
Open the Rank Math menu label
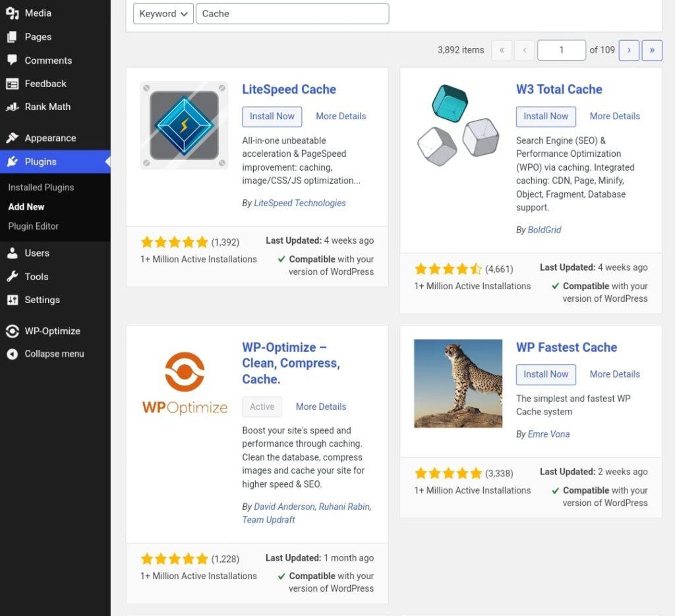[x=47, y=107]
